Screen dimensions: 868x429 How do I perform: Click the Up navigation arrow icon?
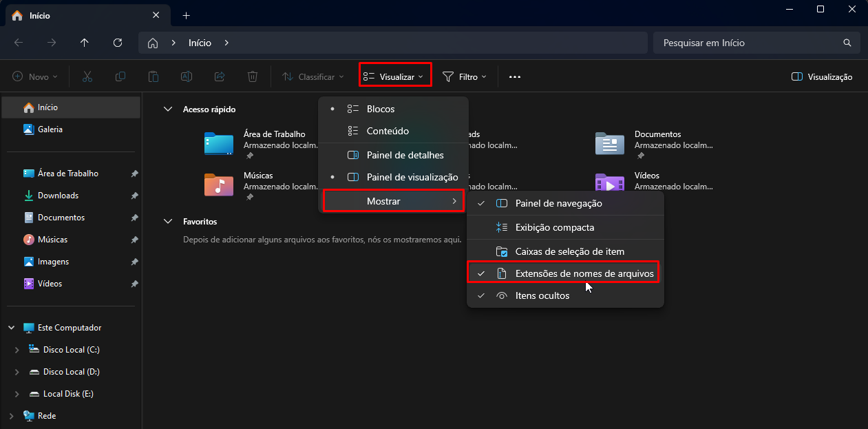[84, 42]
